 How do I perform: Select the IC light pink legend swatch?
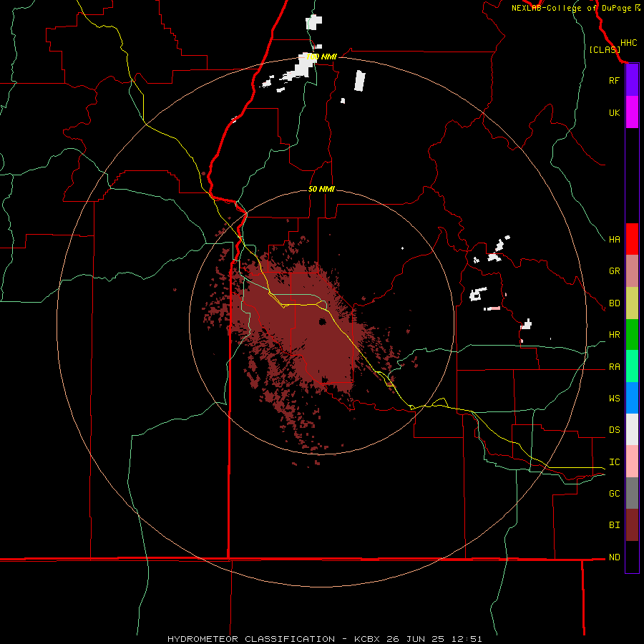pos(632,462)
